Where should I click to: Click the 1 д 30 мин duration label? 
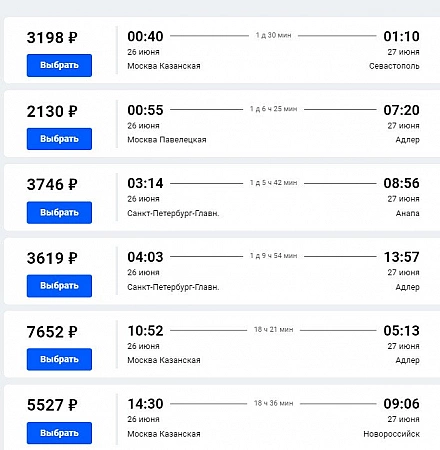[x=273, y=35]
